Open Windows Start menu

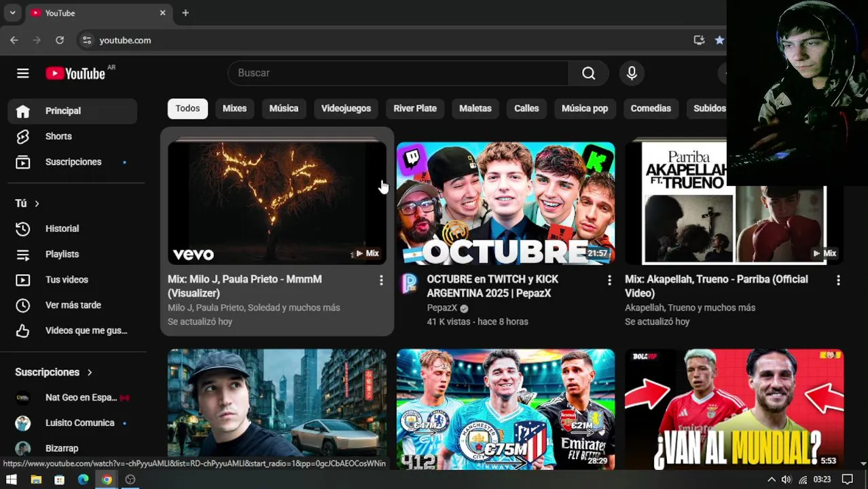click(x=12, y=479)
